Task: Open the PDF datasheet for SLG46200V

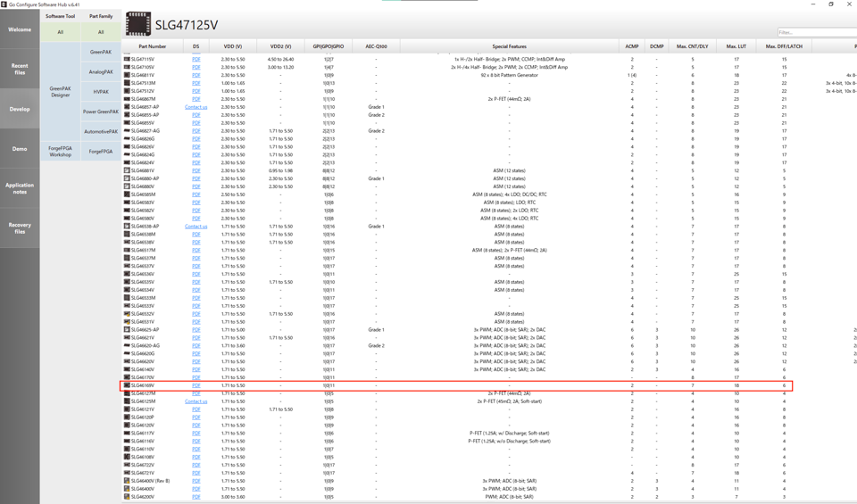Action: (196, 497)
